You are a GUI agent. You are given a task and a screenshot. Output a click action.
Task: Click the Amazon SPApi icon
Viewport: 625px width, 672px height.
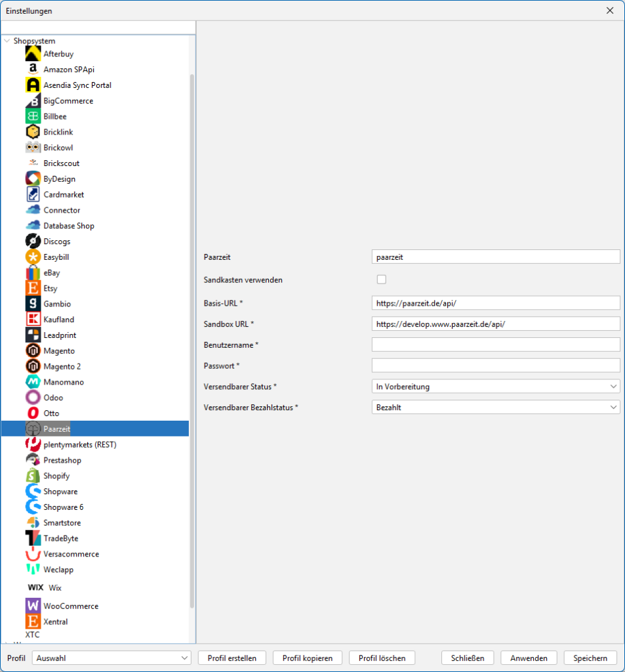point(33,70)
